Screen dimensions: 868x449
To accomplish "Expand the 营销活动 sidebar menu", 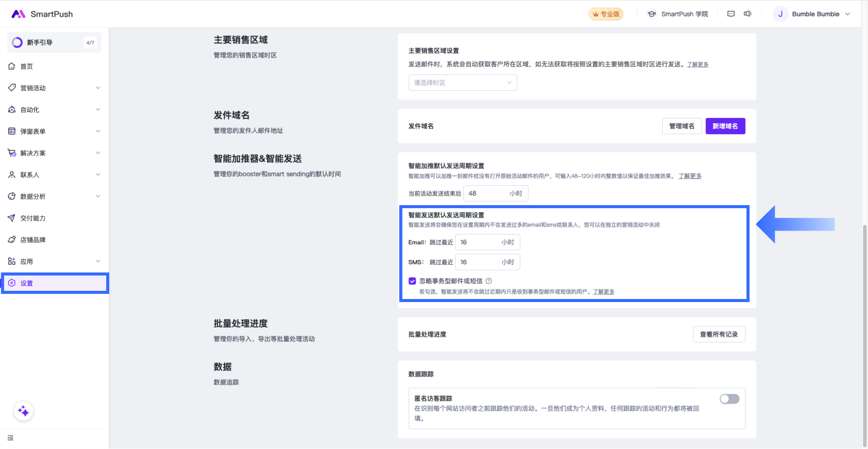I will (54, 88).
